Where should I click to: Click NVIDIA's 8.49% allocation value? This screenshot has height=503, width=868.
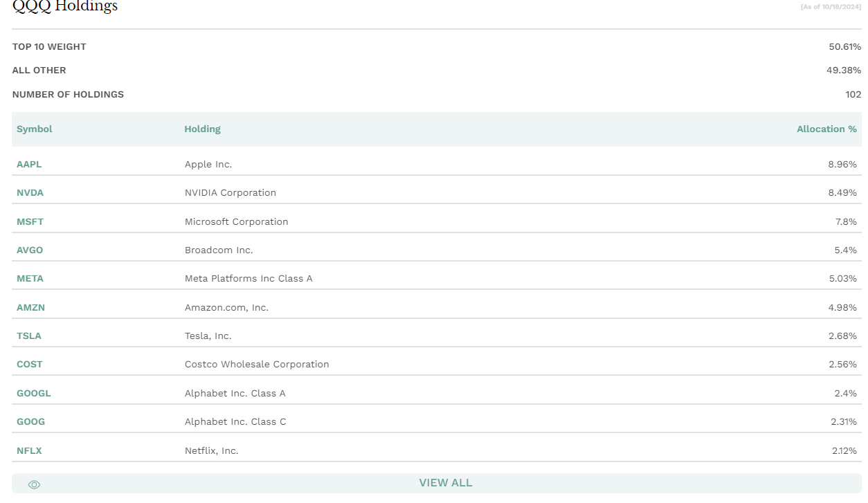point(842,193)
